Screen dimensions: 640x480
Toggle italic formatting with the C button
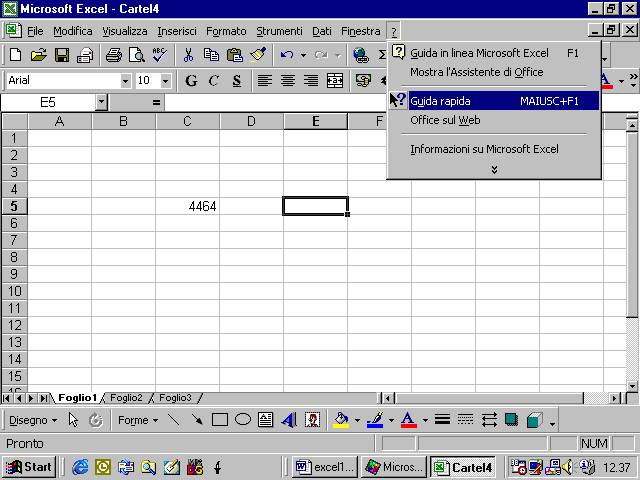point(213,80)
